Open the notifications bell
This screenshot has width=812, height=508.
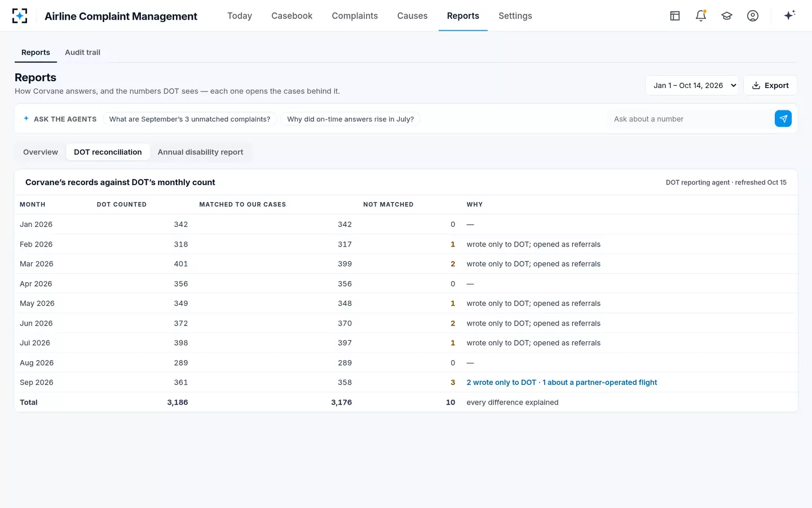pyautogui.click(x=701, y=16)
